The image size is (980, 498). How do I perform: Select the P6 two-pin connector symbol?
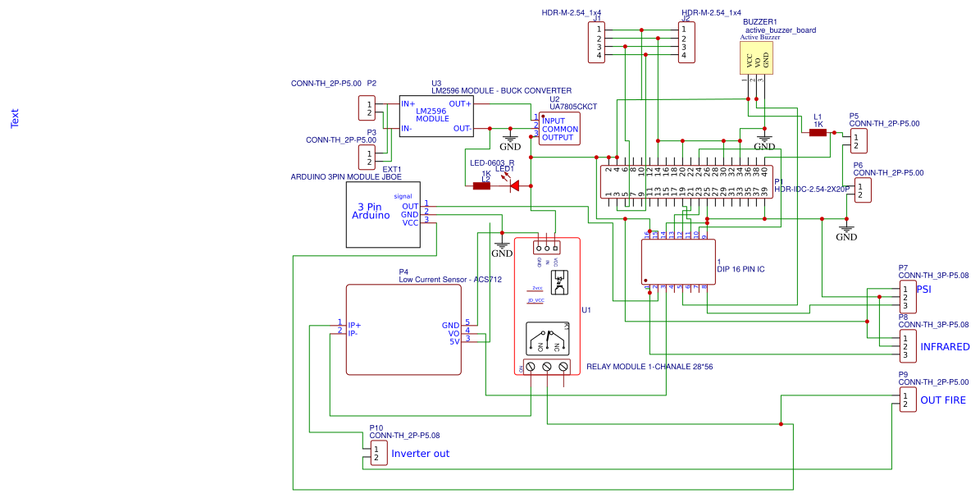coord(863,190)
